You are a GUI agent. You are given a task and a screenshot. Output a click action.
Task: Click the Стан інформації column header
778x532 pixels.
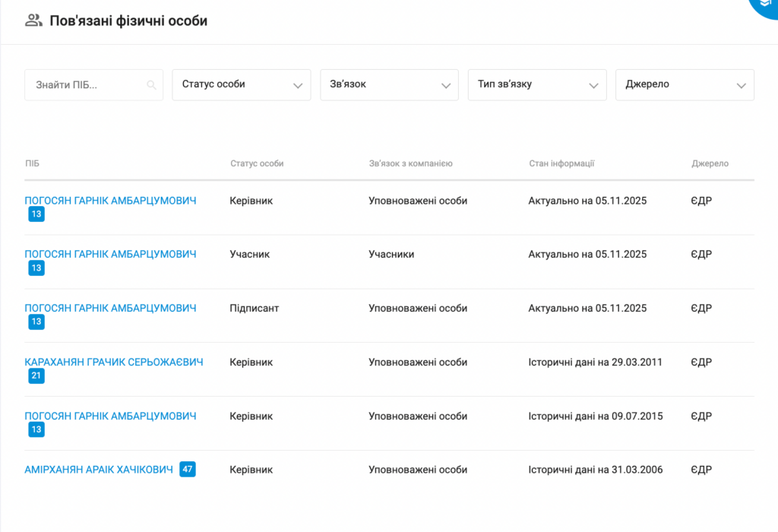click(x=561, y=163)
